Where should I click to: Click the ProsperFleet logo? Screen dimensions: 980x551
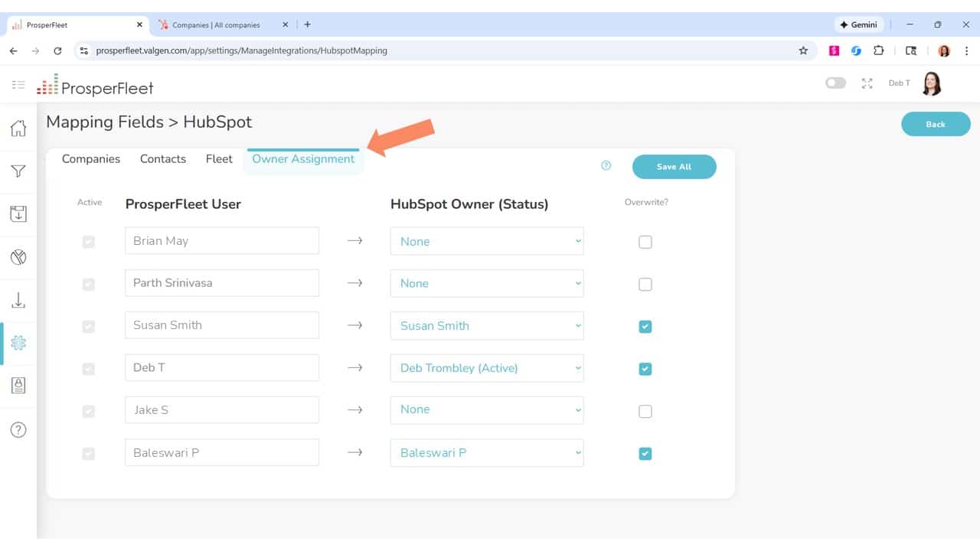[96, 85]
